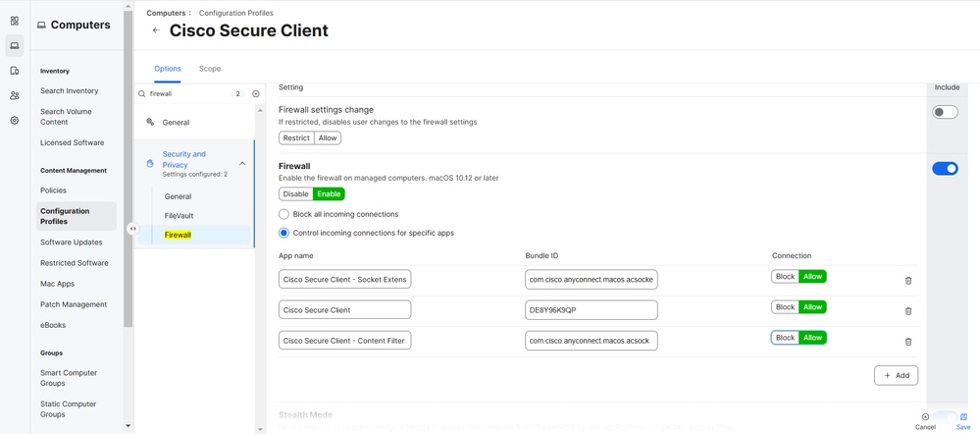The image size is (980, 434).
Task: Click Restrict for firewall settings change
Action: pyautogui.click(x=296, y=138)
